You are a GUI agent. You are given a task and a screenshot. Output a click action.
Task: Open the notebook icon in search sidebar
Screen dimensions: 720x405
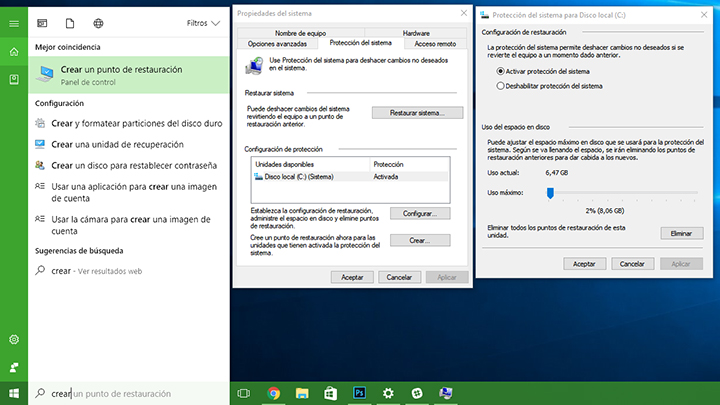click(14, 79)
